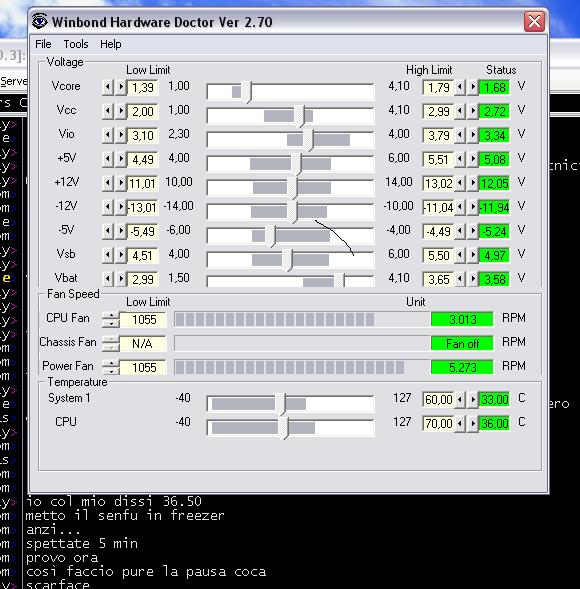Click the Hardware Doctor eye icon in title bar

click(x=39, y=21)
